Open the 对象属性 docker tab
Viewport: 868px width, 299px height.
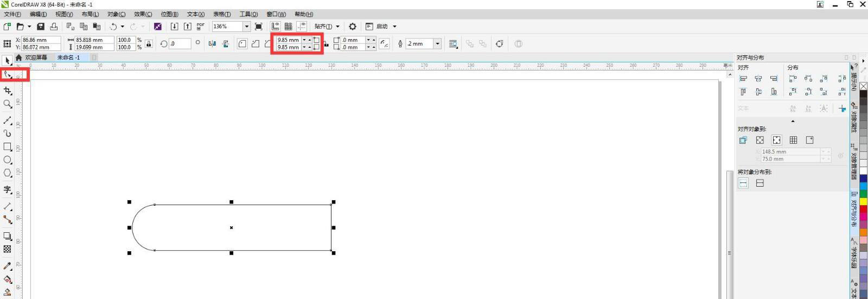[854, 118]
